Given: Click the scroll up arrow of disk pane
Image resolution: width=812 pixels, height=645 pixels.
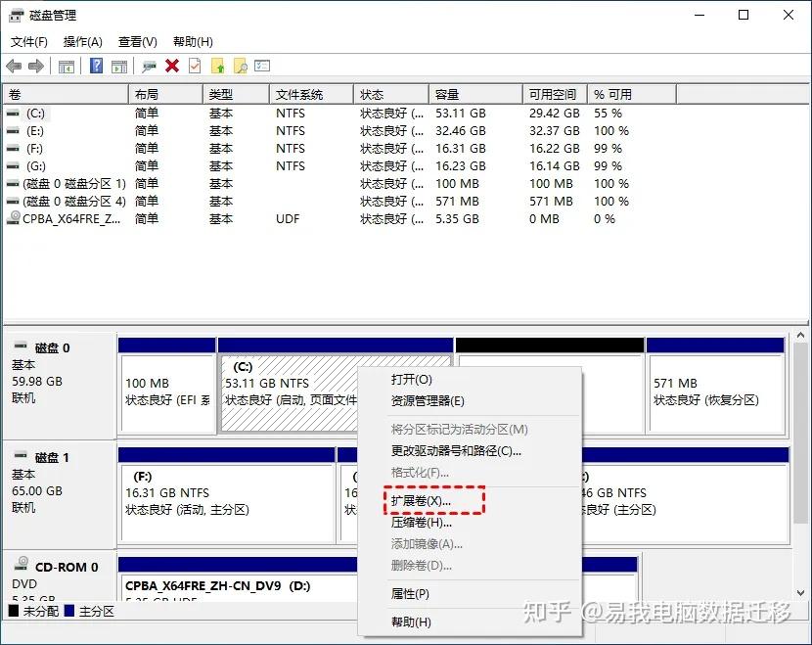Looking at the screenshot, I should [800, 336].
